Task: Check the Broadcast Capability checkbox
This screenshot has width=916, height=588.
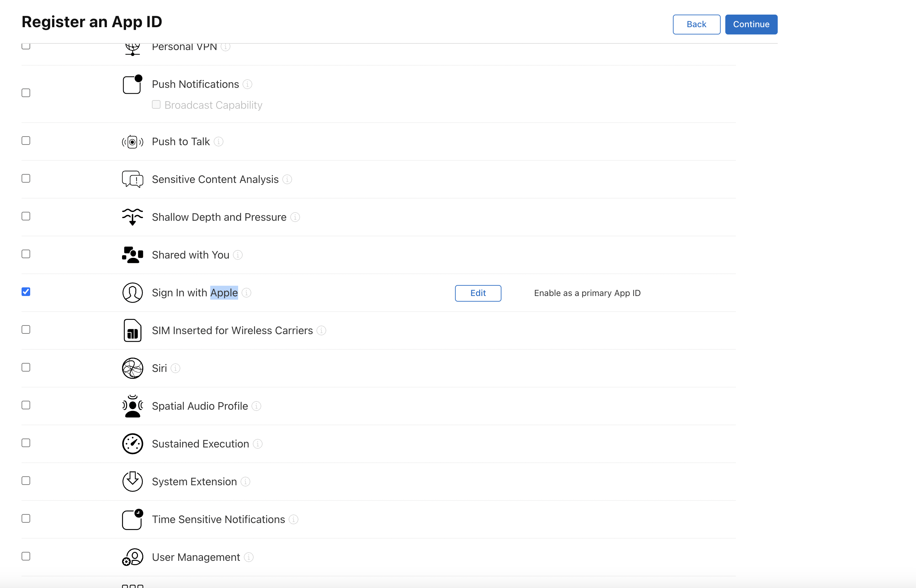Action: 156,104
